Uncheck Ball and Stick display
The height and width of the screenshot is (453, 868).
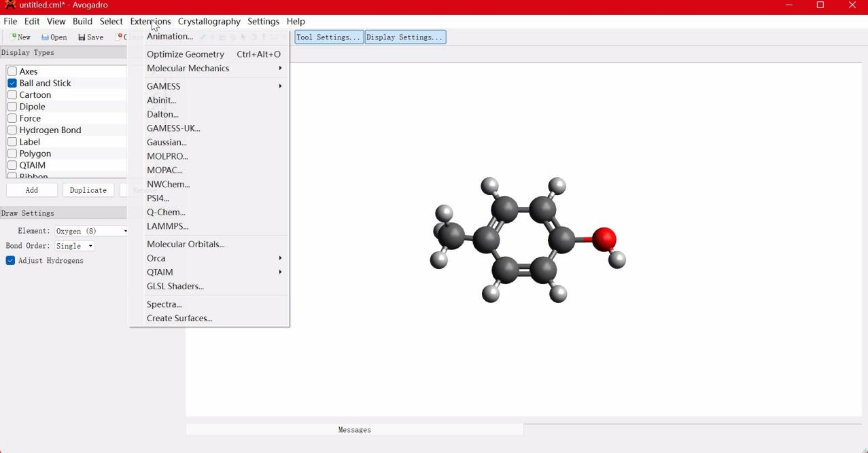12,83
